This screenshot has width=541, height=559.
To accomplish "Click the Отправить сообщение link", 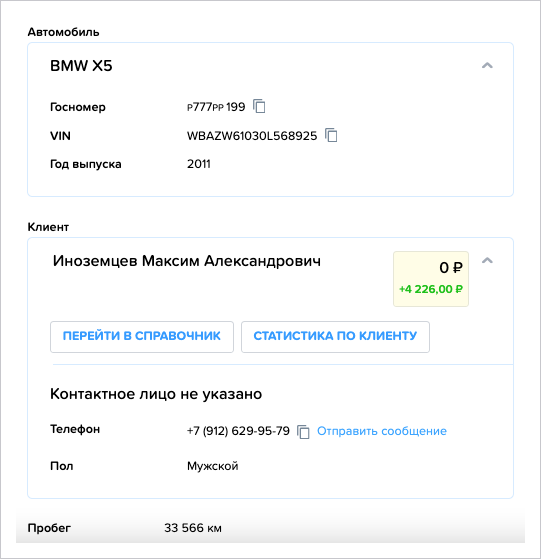I will pos(382,431).
